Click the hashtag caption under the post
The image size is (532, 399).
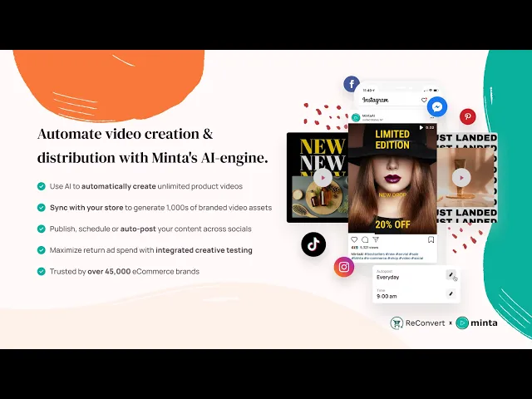[x=387, y=256]
